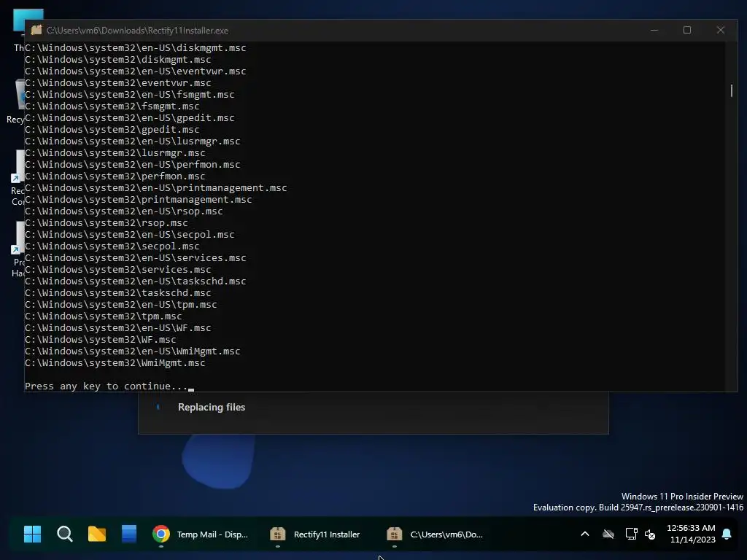Open the blue app icon next to File Explorer
Image resolution: width=747 pixels, height=560 pixels.
(129, 534)
